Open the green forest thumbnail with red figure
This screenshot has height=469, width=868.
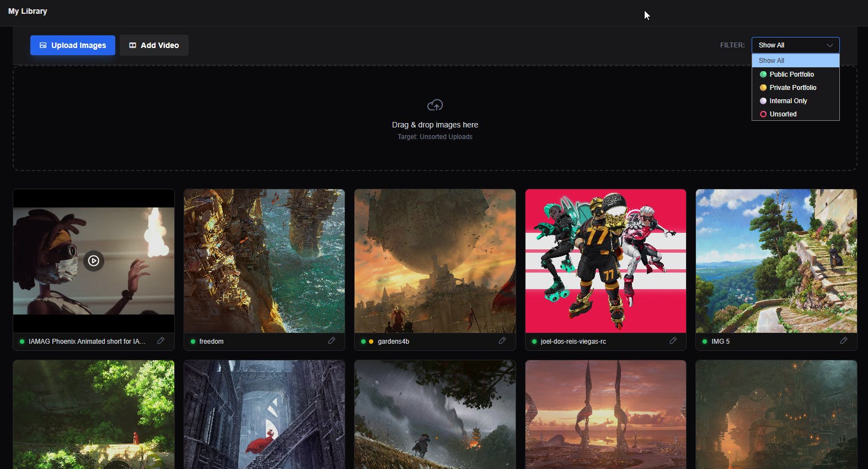tap(94, 414)
